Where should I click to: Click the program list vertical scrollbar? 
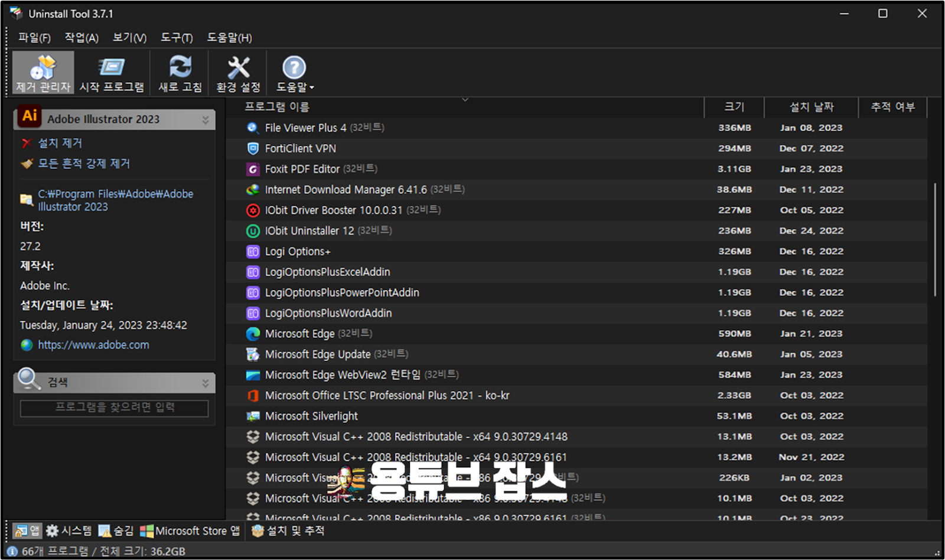coord(935,239)
